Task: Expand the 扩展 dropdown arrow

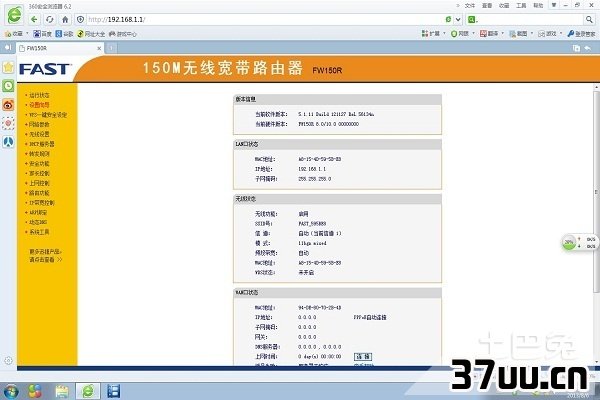Action: 444,33
